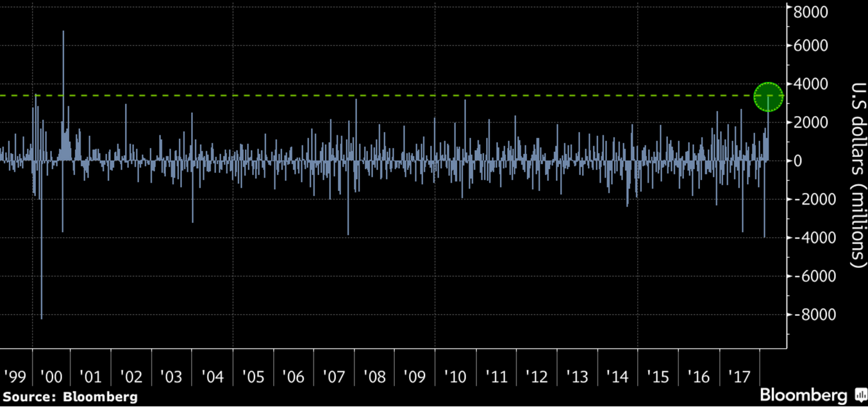Click the Bloomberg terminal icon in the corner
The image size is (868, 407).
pyautogui.click(x=860, y=395)
